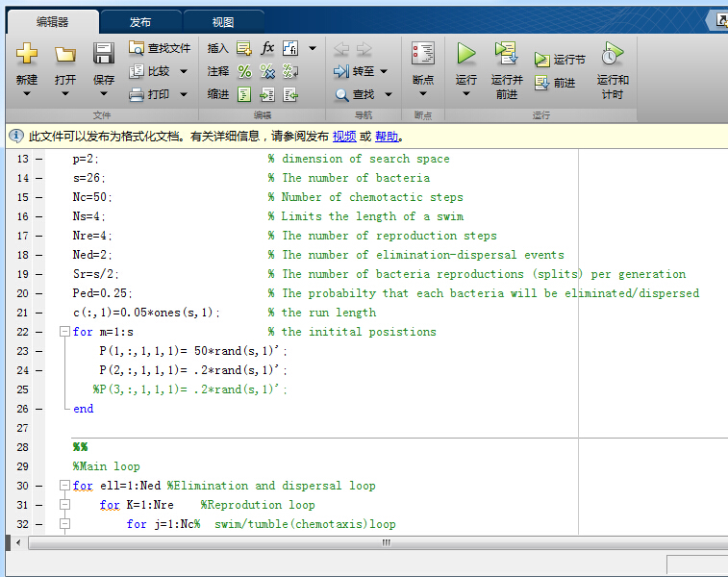The width and height of the screenshot is (728, 577).
Task: Expand the New (新建) dropdown arrow
Action: [x=27, y=94]
